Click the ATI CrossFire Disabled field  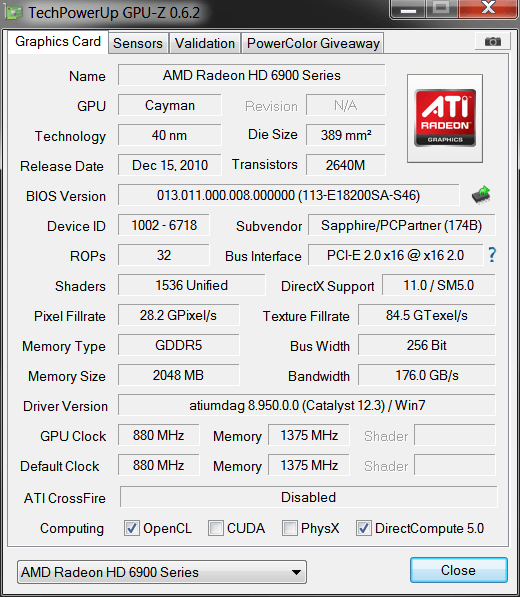308,497
